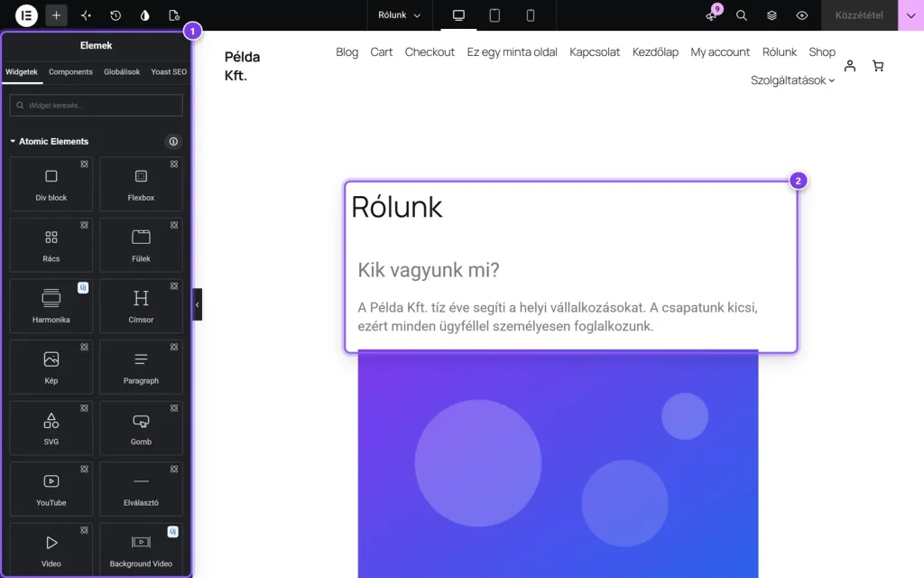Open the Rólunk navigation link
Viewport: 924px width, 578px height.
(x=779, y=51)
